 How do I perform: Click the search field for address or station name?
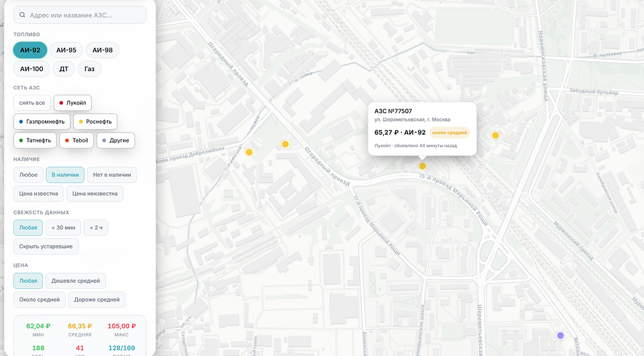click(80, 15)
